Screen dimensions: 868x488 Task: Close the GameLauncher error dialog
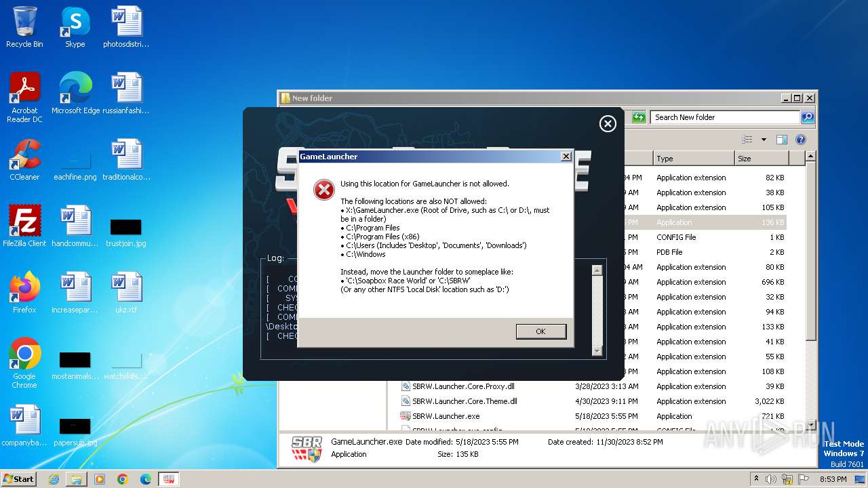tap(566, 157)
